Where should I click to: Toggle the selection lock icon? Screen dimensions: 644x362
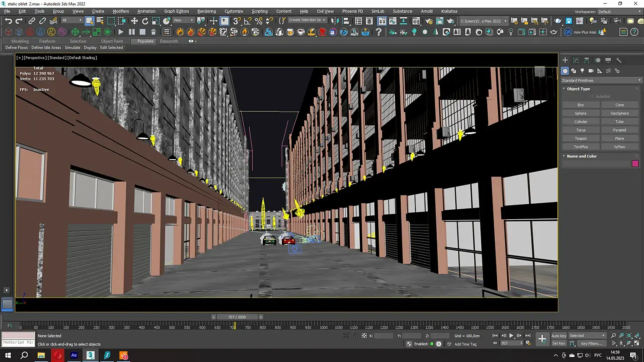(x=355, y=336)
